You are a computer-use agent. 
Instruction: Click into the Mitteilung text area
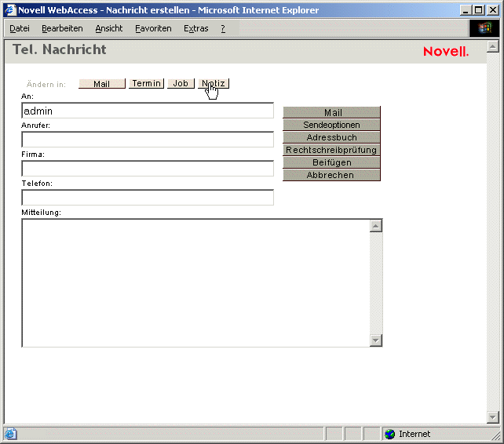(195, 282)
